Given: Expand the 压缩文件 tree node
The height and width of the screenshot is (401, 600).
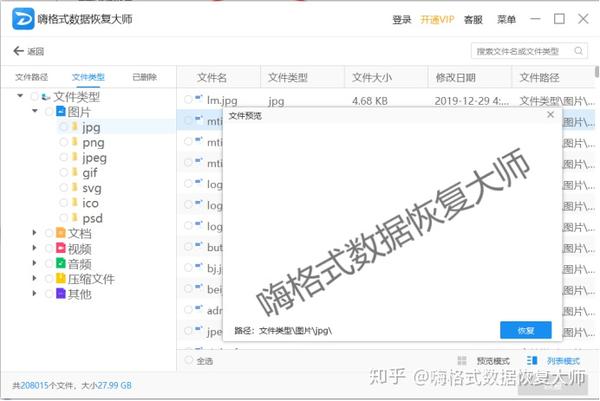Looking at the screenshot, I should (x=34, y=278).
